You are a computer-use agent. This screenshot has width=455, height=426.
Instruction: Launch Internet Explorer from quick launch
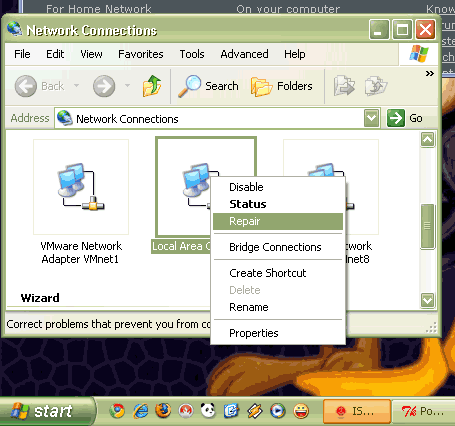[x=141, y=411]
